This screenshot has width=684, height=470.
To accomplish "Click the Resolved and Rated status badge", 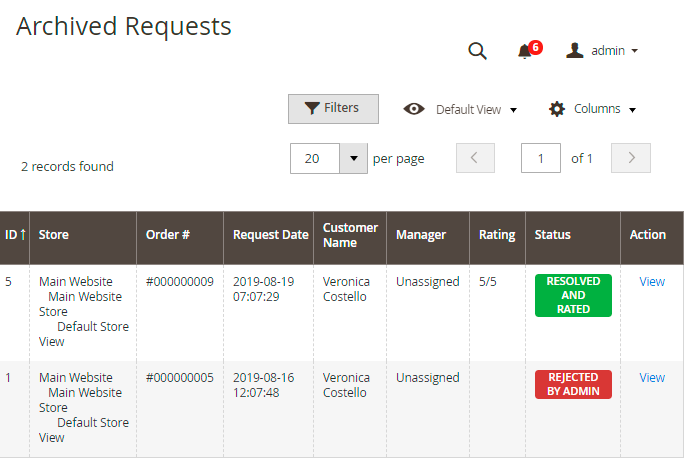I will (x=573, y=295).
